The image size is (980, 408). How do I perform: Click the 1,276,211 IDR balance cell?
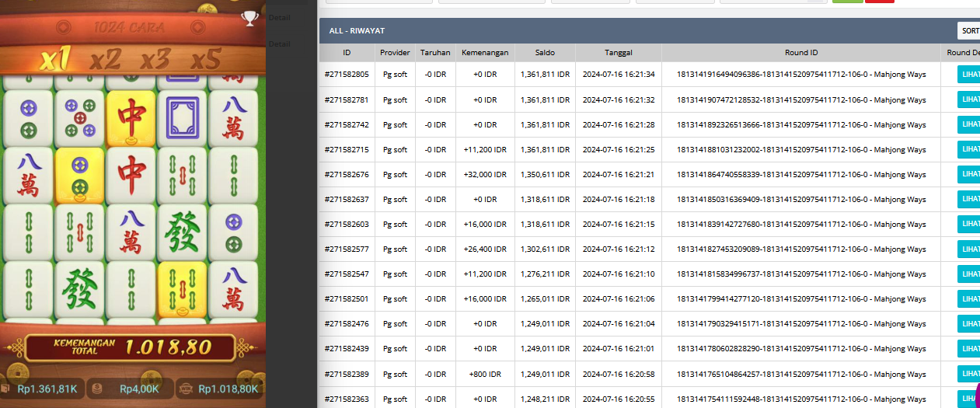click(545, 274)
